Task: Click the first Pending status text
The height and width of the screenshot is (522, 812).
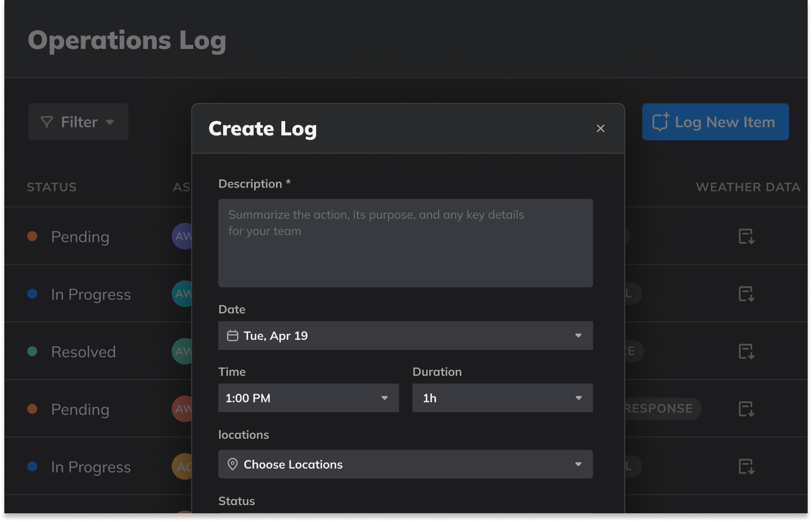Action: click(x=80, y=237)
